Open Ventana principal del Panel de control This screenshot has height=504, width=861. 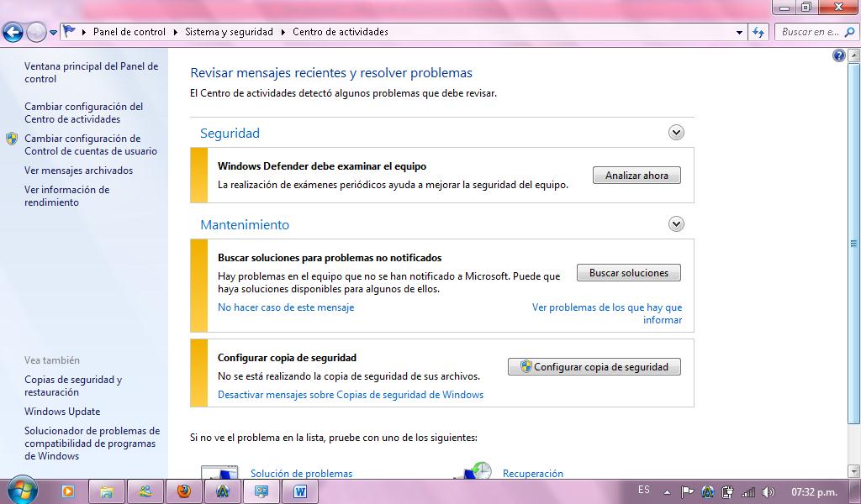[x=91, y=72]
